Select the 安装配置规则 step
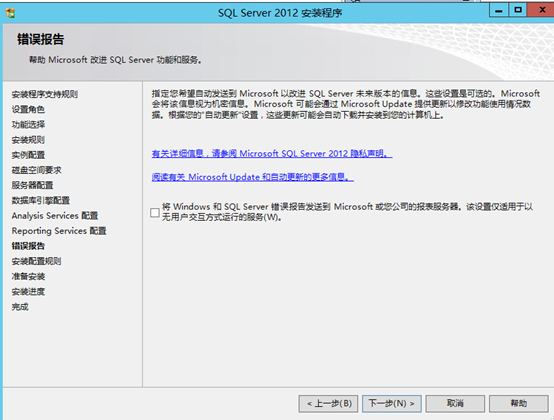Viewport: 554px width, 420px height. tap(36, 261)
